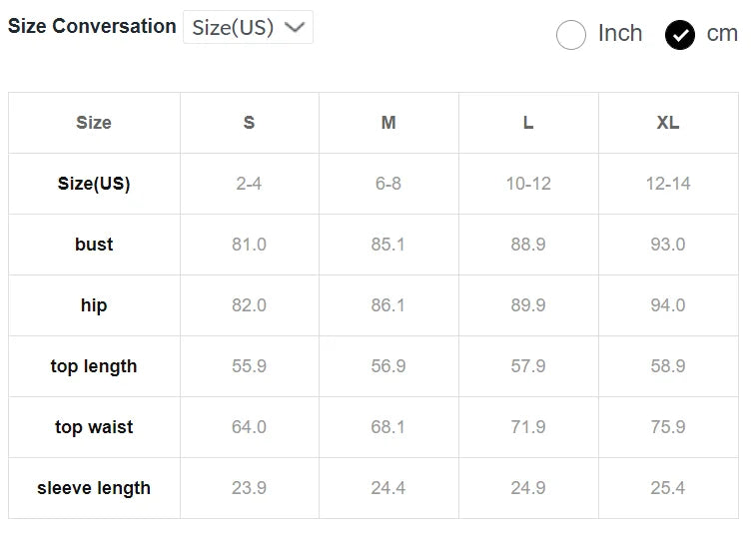Click the top length row label

[x=94, y=366]
